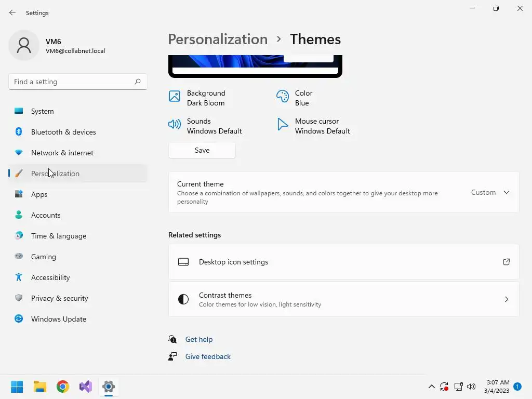Image resolution: width=532 pixels, height=399 pixels.
Task: Click the Find a setting search box
Action: pyautogui.click(x=72, y=82)
